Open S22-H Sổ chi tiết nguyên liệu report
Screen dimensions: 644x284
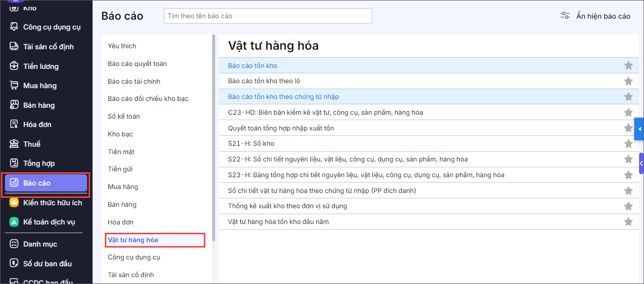coord(348,159)
